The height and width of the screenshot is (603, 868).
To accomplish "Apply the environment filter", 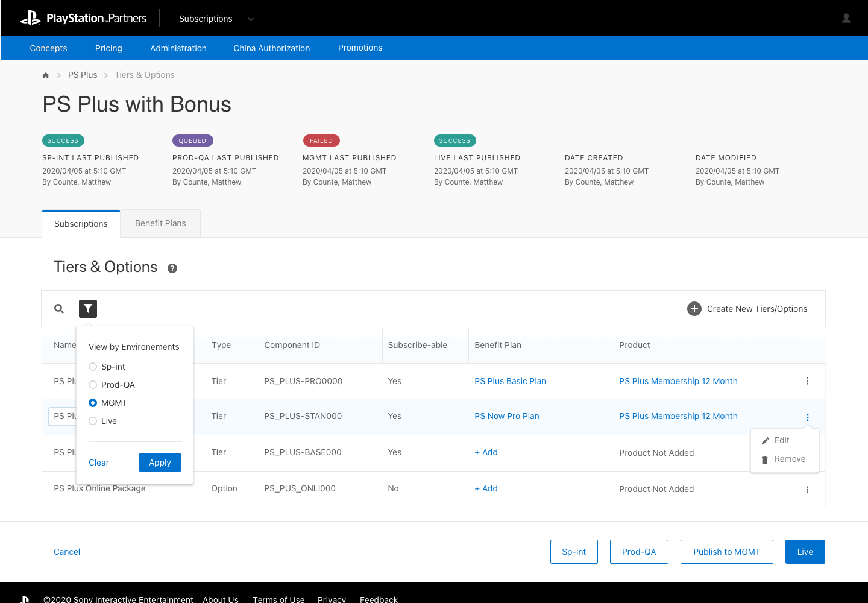I will [160, 463].
